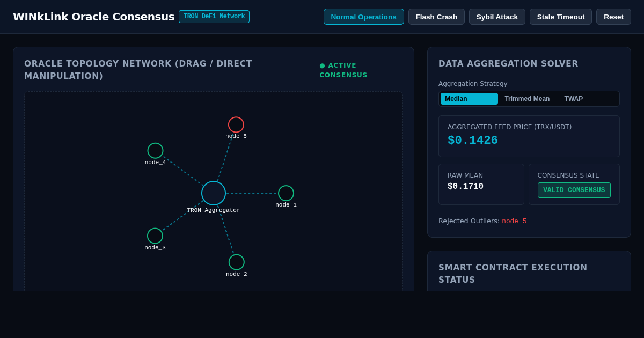Activate Normal Operations scenario

tap(364, 17)
